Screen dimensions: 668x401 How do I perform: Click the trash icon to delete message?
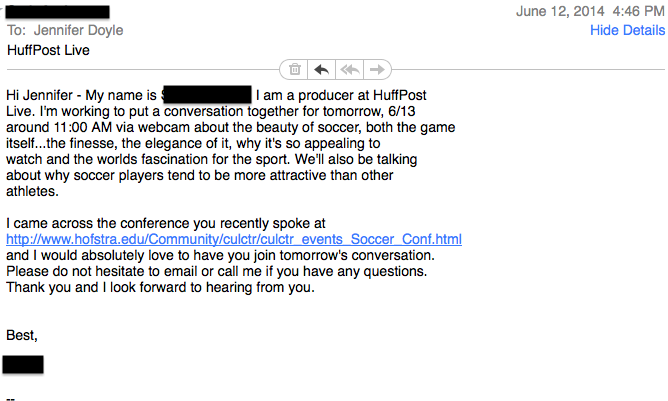[x=295, y=69]
